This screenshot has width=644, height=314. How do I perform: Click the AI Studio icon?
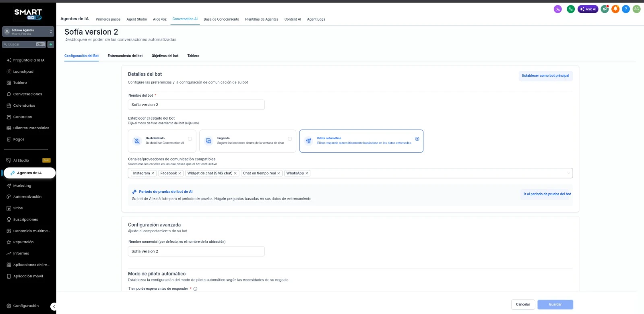[x=9, y=160]
